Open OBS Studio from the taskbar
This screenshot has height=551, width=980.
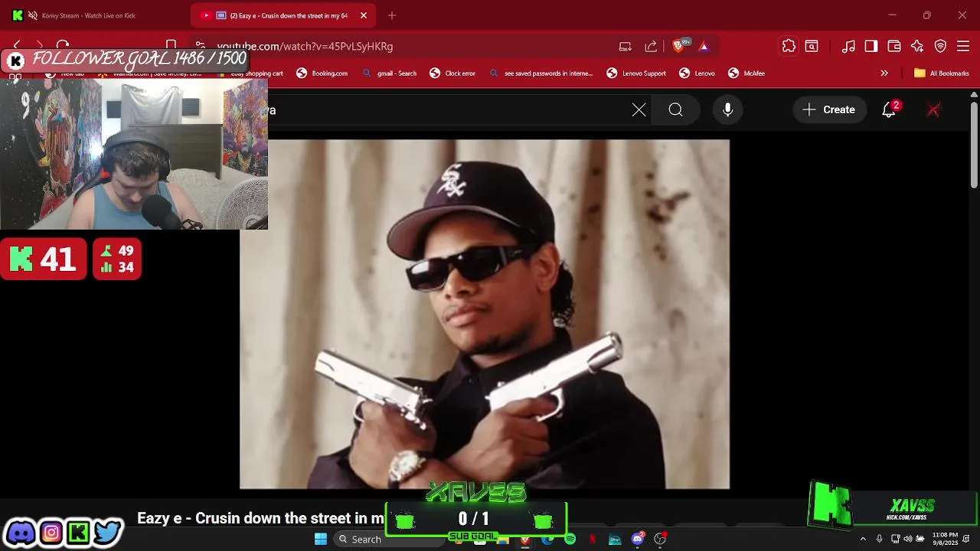click(660, 539)
